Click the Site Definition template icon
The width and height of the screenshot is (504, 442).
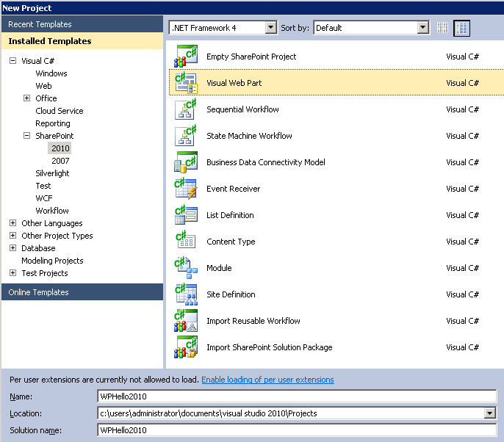coord(186,294)
